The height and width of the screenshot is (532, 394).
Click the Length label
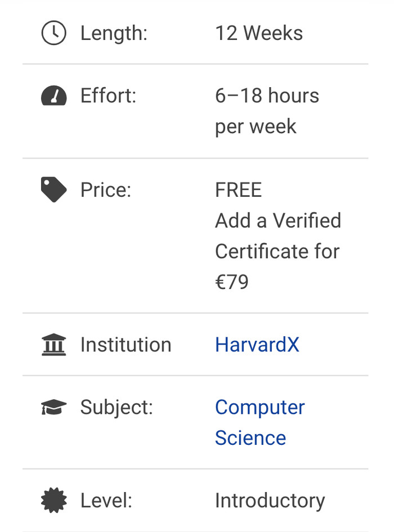pos(114,33)
